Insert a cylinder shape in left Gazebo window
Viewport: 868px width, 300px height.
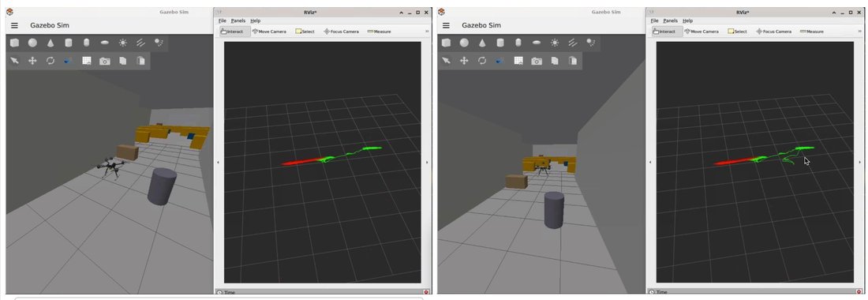(68, 43)
